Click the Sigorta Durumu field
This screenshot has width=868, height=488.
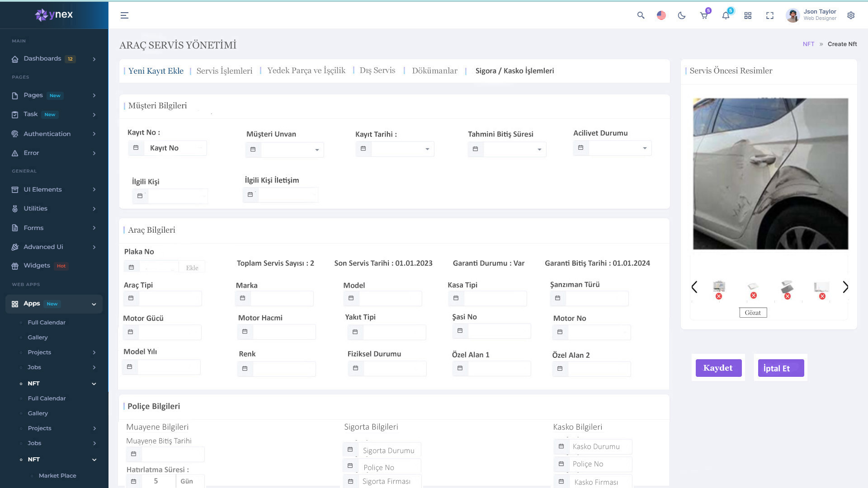[382, 450]
